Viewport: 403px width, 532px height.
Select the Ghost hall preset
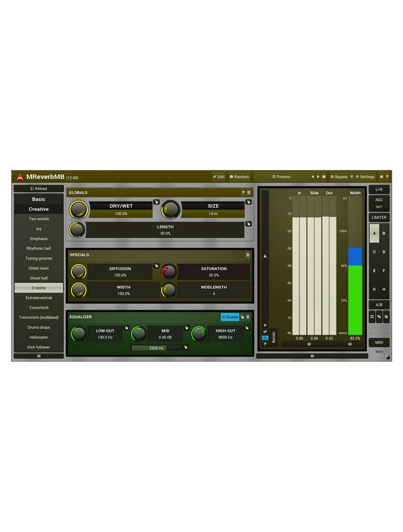(39, 278)
